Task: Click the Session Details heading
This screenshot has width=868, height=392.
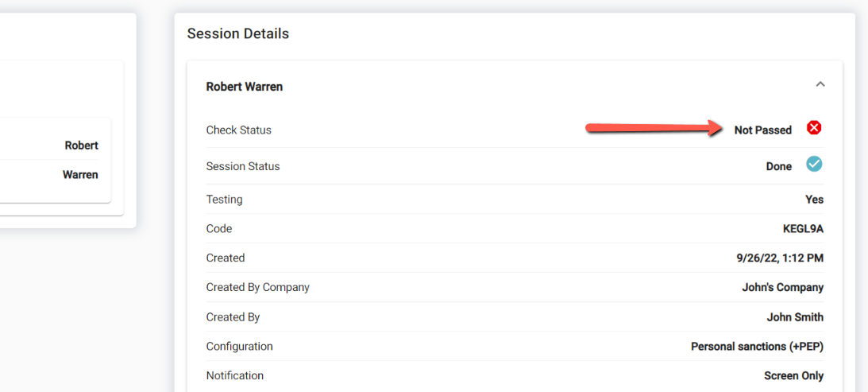Action: [x=238, y=34]
